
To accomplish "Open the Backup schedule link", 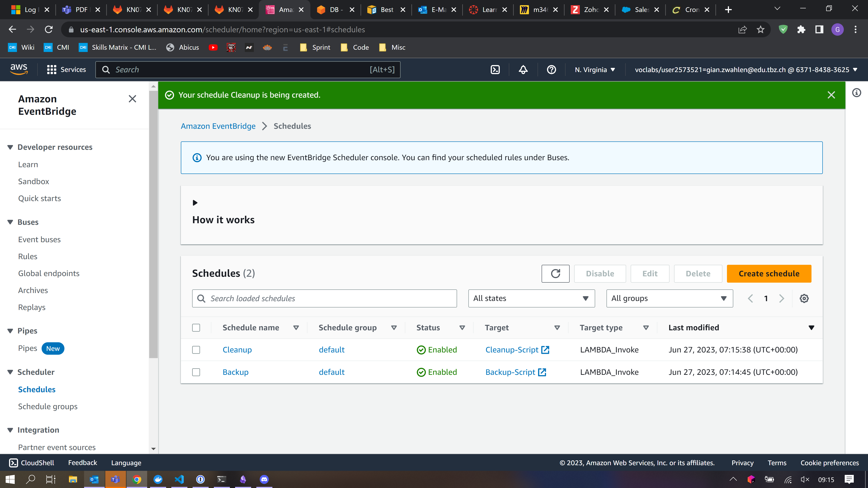I will click(x=235, y=372).
